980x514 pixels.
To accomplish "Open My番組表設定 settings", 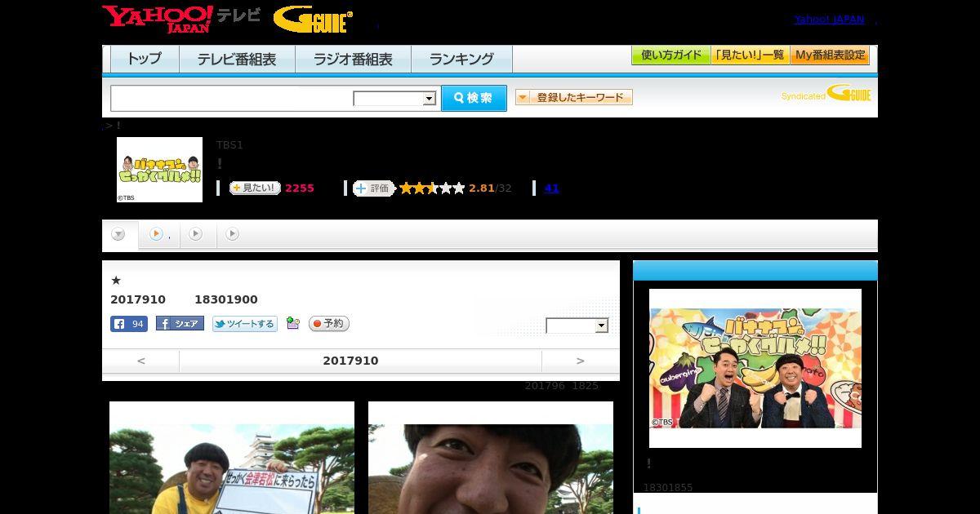I will point(830,55).
